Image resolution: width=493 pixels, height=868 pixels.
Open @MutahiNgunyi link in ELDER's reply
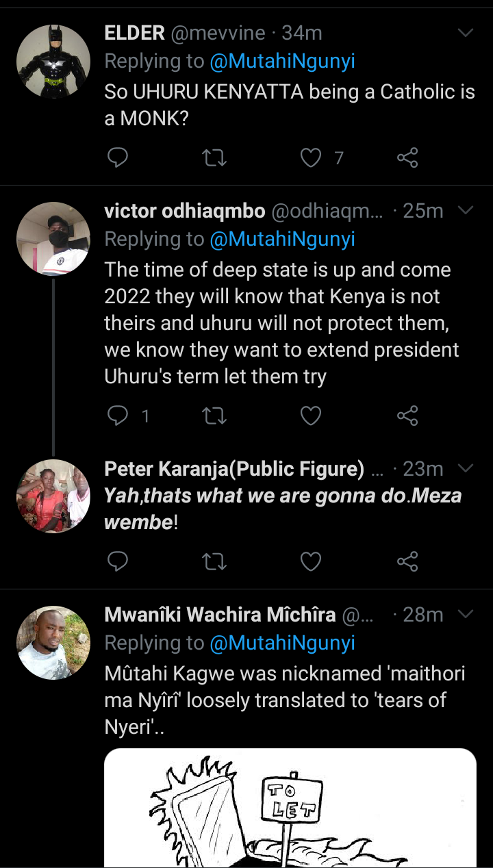tap(283, 62)
